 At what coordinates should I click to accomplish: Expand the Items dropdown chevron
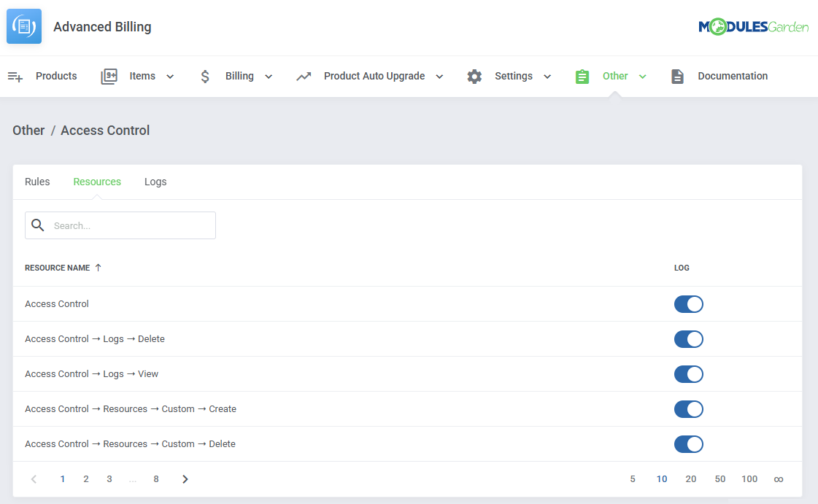[x=170, y=77]
